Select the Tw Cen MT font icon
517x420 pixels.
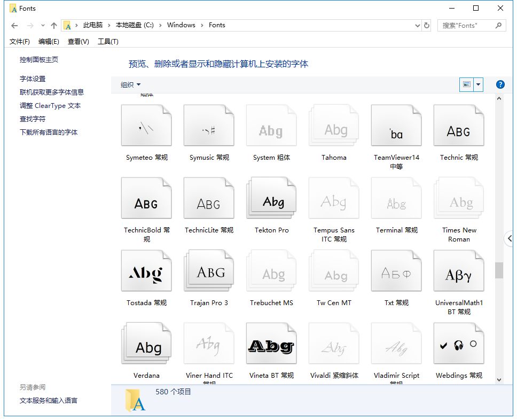(x=334, y=270)
